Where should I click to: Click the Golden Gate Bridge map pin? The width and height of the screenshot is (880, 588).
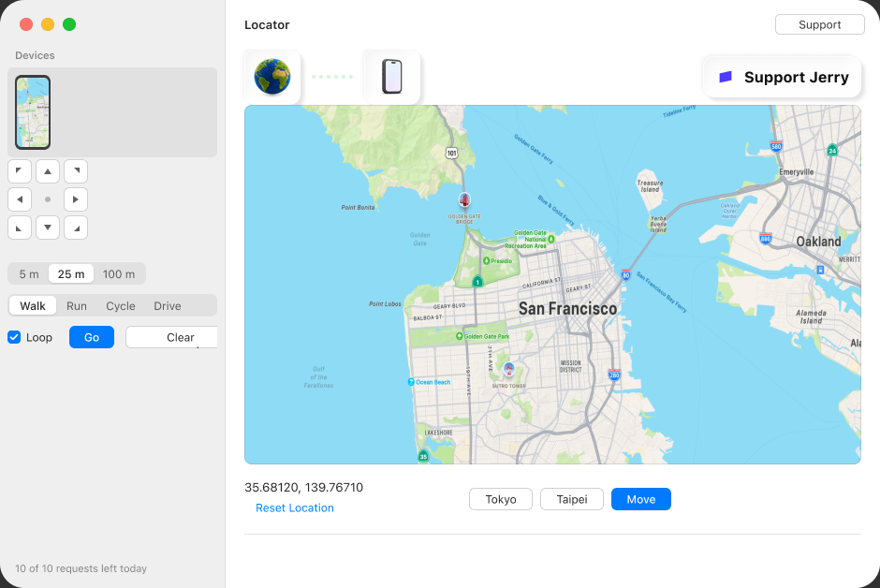pos(464,199)
